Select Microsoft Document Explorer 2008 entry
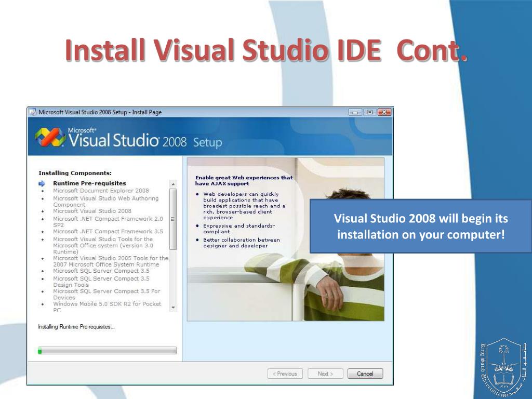The width and height of the screenshot is (532, 399). click(x=101, y=191)
